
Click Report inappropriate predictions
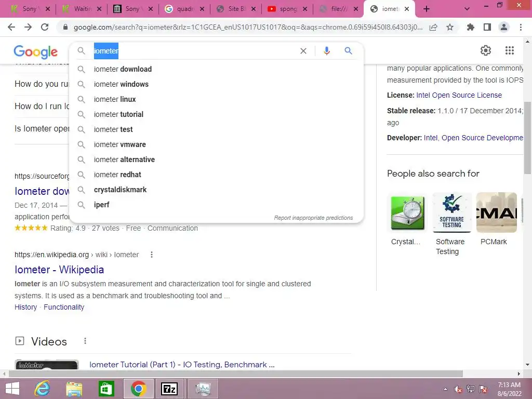[313, 218]
